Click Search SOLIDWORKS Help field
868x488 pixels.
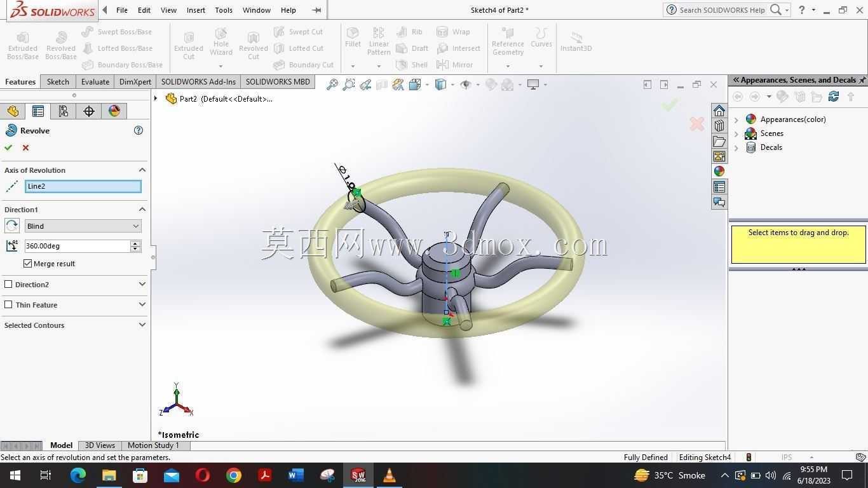coord(721,10)
